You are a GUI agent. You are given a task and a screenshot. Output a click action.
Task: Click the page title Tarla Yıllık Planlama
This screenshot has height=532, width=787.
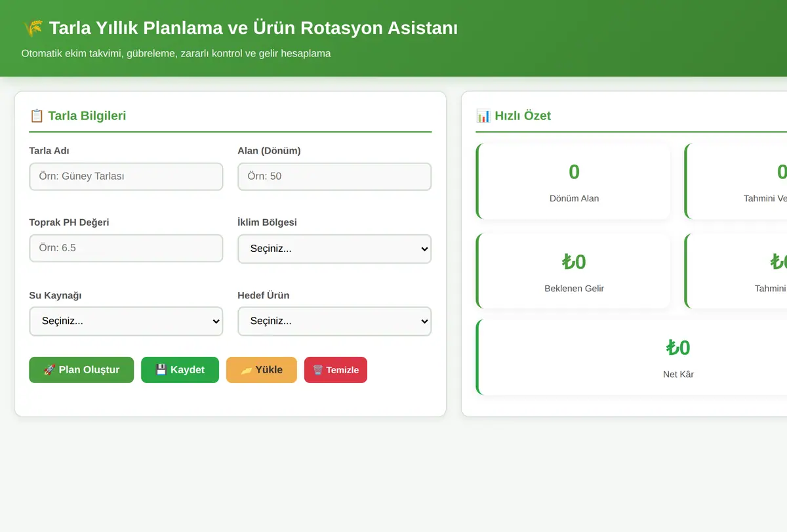[253, 28]
